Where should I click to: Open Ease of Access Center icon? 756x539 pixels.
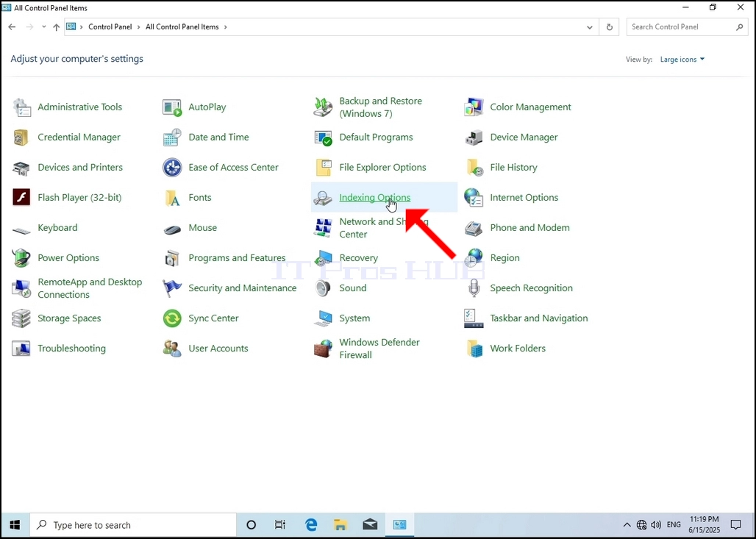[172, 168]
